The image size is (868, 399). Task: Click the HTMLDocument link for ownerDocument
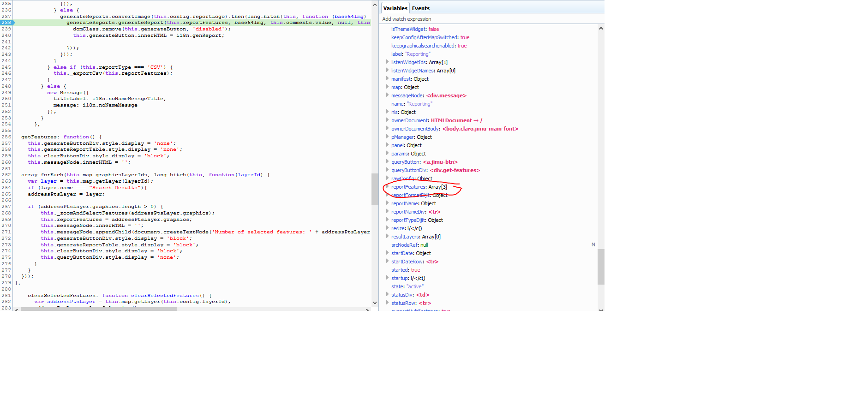[451, 120]
